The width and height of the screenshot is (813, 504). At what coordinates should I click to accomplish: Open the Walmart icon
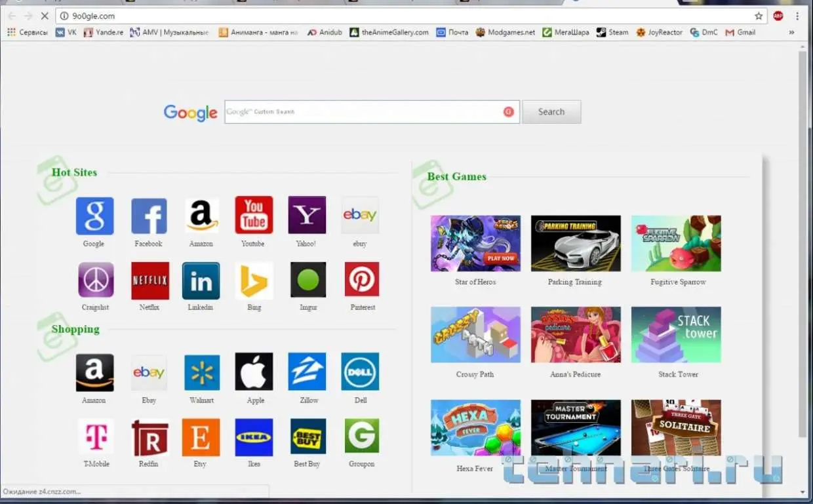pyautogui.click(x=202, y=373)
